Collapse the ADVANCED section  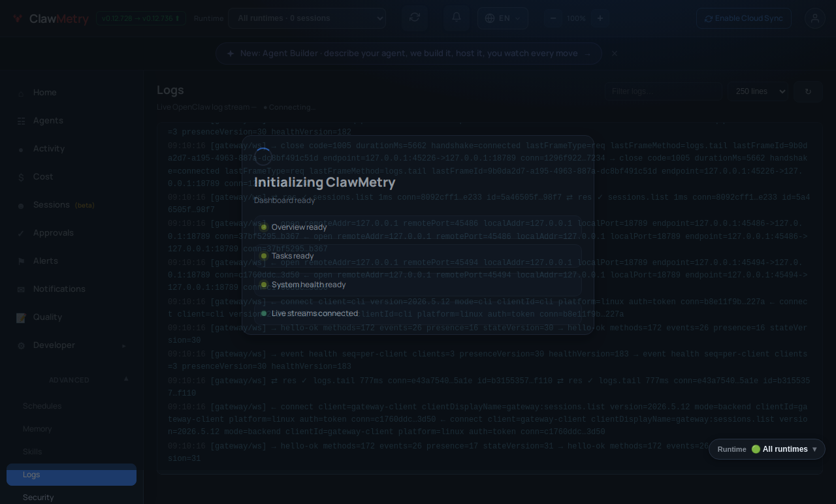coord(72,379)
